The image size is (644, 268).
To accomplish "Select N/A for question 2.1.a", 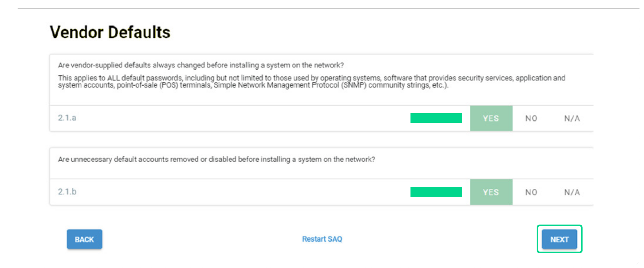I will (x=572, y=118).
